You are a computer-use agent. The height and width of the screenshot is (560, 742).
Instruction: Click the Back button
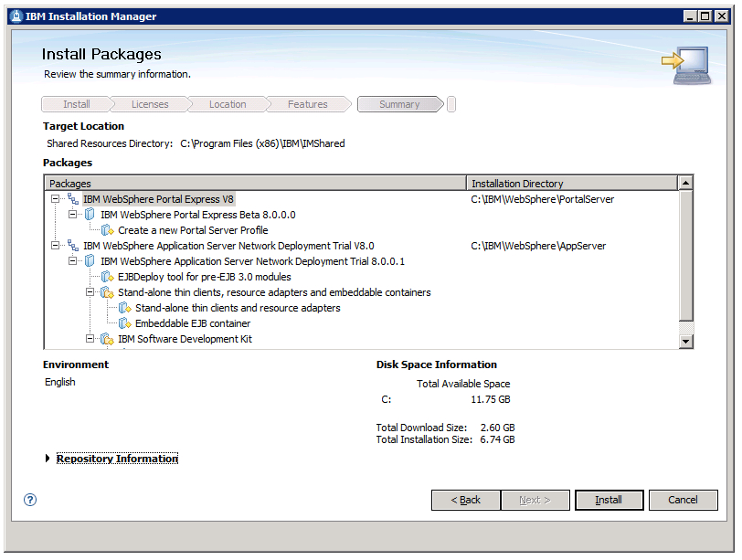[x=466, y=500]
